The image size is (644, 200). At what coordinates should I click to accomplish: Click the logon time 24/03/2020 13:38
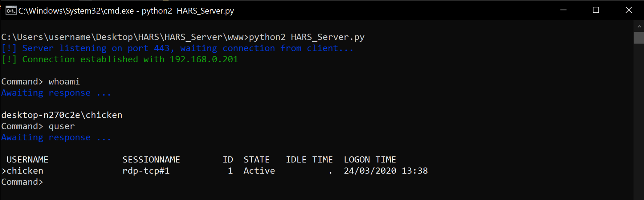pyautogui.click(x=386, y=171)
